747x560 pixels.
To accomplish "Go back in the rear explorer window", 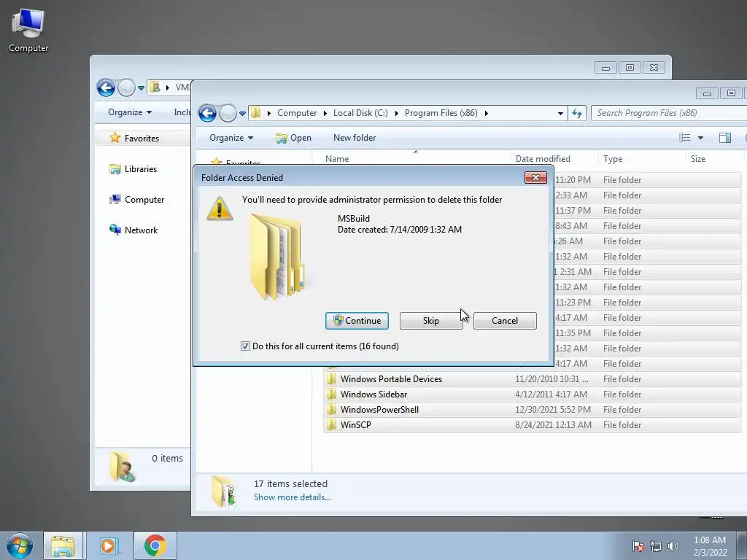I will click(106, 87).
